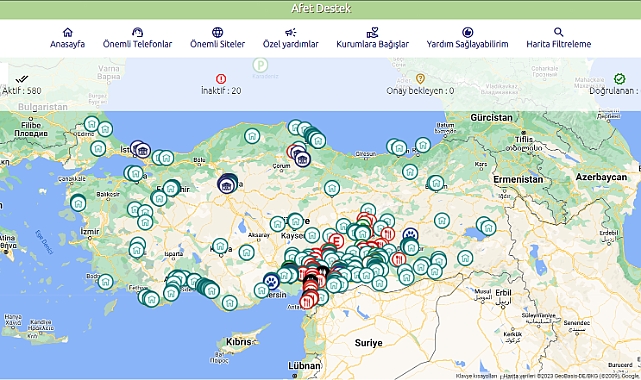641x380 pixels.
Task: Open Özel yardımlar megaphone icon
Action: pyautogui.click(x=291, y=32)
